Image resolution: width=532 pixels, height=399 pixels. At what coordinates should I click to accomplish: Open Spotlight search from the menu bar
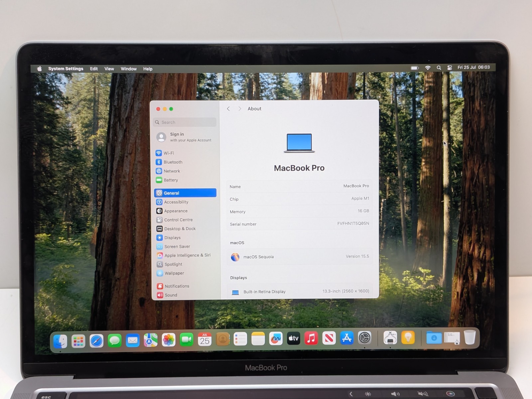(439, 67)
